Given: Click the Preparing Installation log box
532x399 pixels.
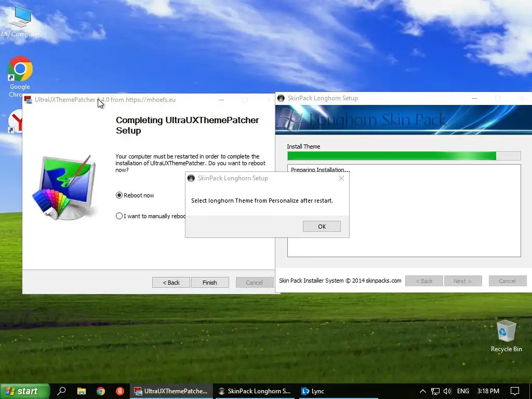Looking at the screenshot, I should click(x=404, y=211).
